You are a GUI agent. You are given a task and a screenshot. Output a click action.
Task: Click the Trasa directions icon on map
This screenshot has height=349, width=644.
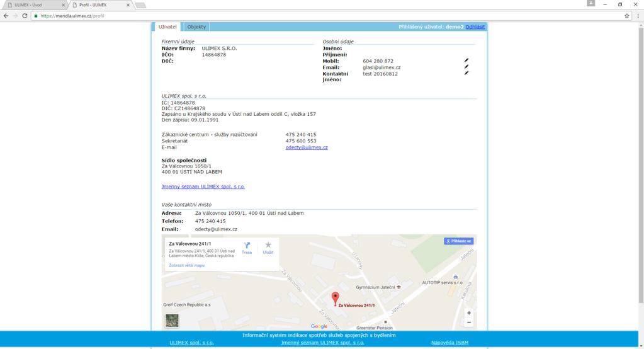[x=246, y=246]
